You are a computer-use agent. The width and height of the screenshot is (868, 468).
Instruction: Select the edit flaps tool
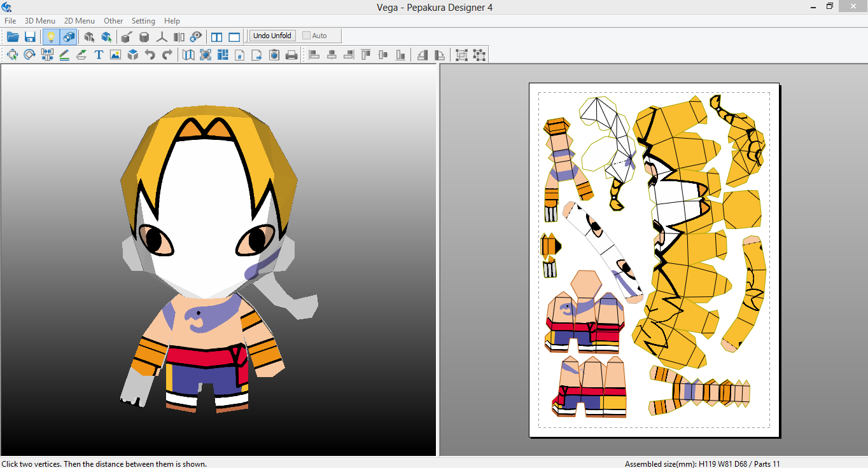click(81, 55)
